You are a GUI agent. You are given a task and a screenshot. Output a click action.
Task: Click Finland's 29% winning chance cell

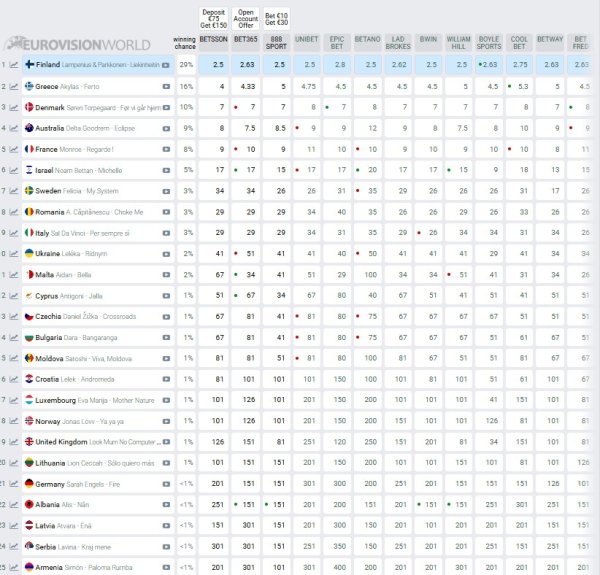coord(186,65)
